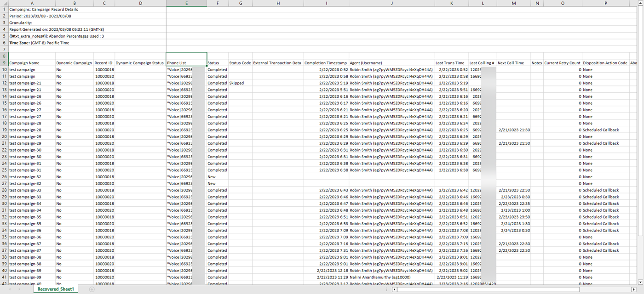Click the 'Campaign Name' header cell
The image size is (644, 294).
[x=32, y=63]
